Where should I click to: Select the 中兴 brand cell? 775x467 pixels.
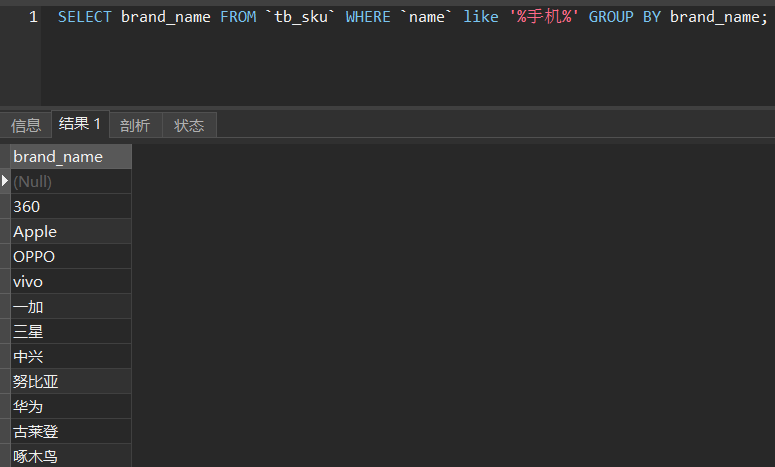click(x=71, y=356)
